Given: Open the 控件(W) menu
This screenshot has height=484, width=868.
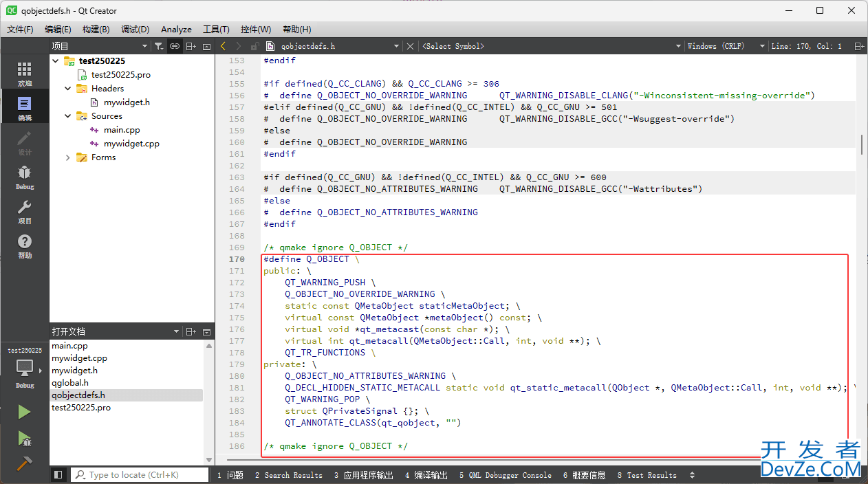Looking at the screenshot, I should tap(256, 30).
